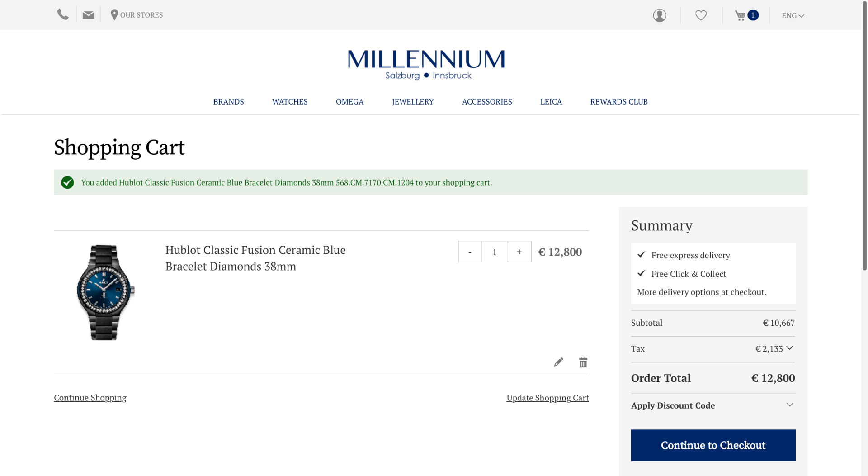Open the wishlist heart icon
The width and height of the screenshot is (868, 476).
(x=701, y=15)
